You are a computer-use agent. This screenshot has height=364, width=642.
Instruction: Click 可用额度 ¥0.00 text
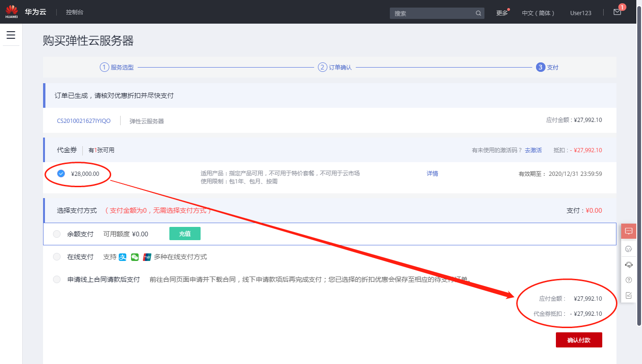pyautogui.click(x=126, y=234)
